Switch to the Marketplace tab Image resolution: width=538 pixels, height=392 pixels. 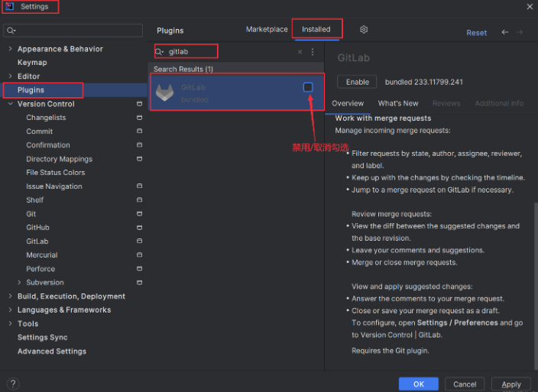click(x=267, y=30)
